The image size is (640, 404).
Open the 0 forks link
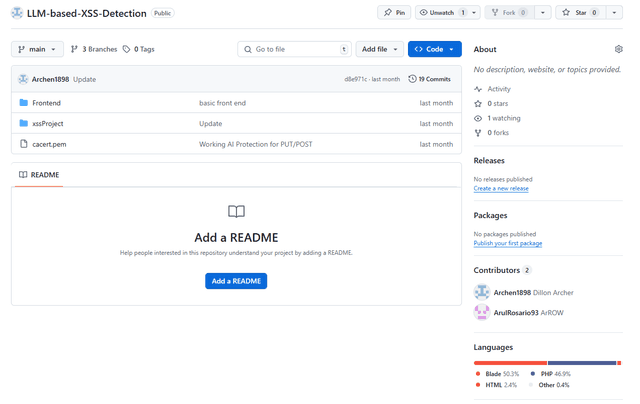[498, 133]
